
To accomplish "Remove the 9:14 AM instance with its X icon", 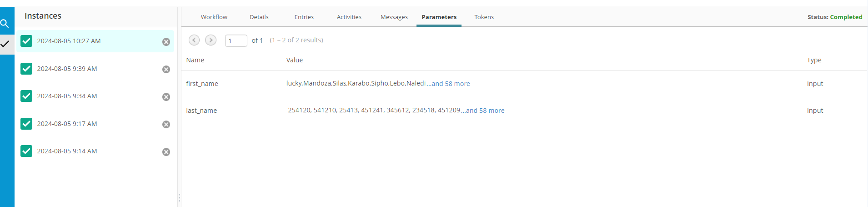I will (x=166, y=152).
